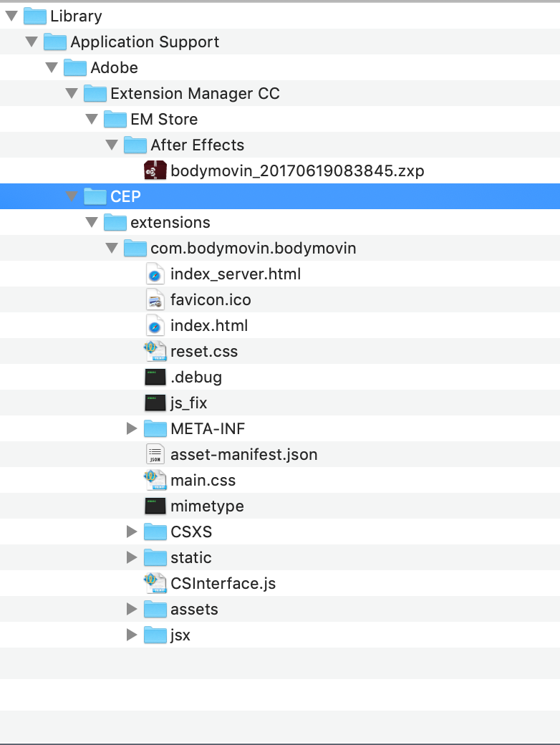Viewport: 560px width, 745px height.
Task: Expand the assets folder triangle
Action: [x=132, y=609]
